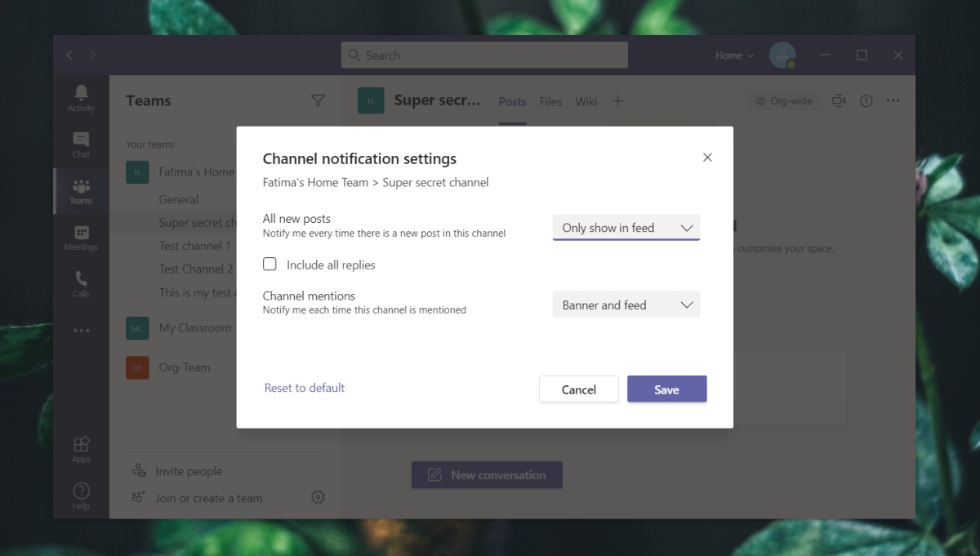Click the user profile avatar
Screen dimensions: 980x556
pos(782,55)
